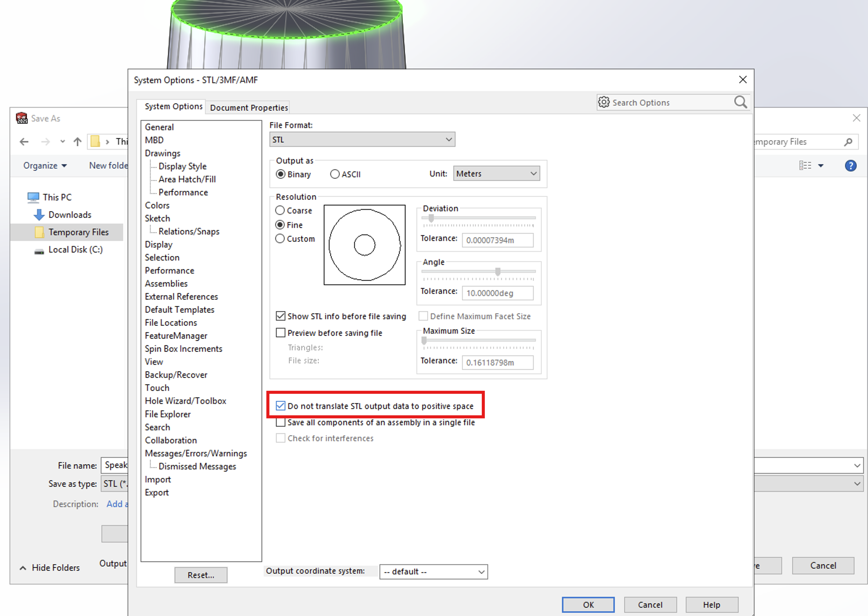Viewport: 868px width, 616px height.
Task: Select Export in options list
Action: (157, 493)
